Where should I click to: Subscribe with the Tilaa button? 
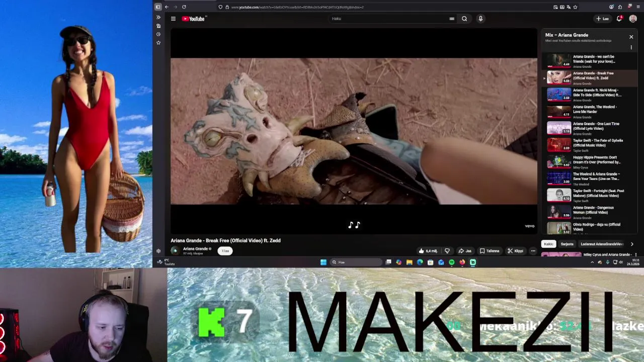[x=225, y=251]
